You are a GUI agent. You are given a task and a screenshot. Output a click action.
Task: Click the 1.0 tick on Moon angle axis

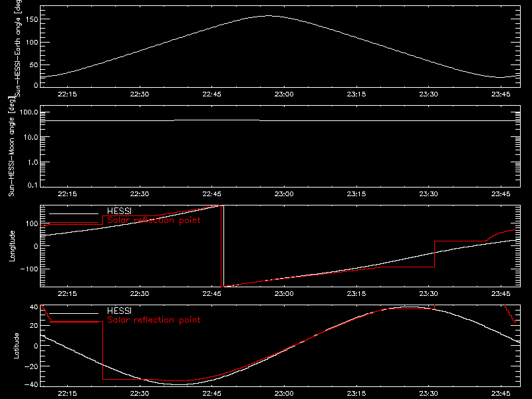32,162
